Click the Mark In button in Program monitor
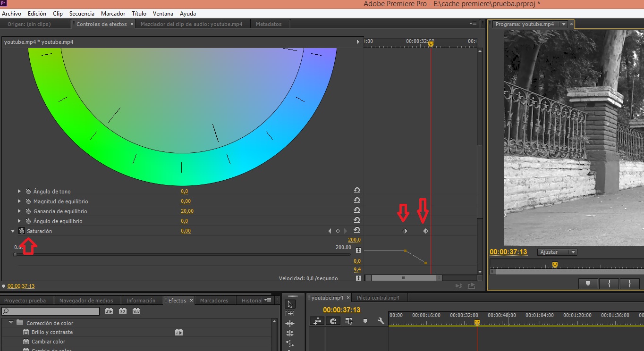This screenshot has width=644, height=351. 609,284
